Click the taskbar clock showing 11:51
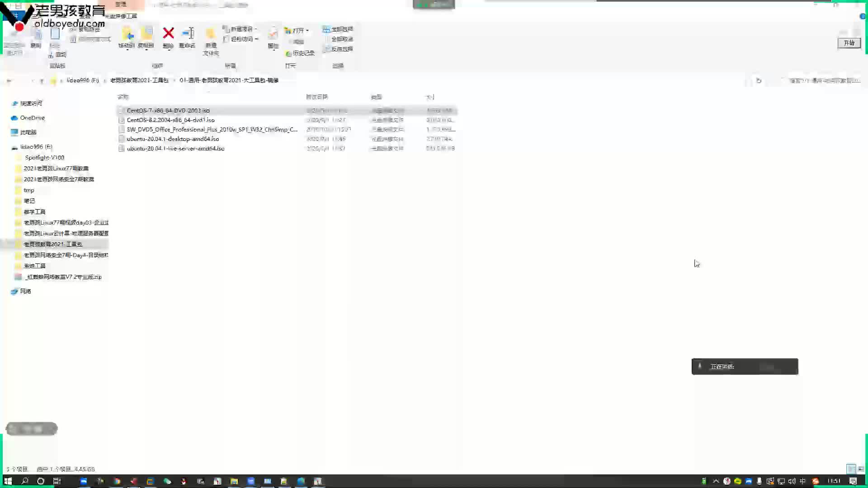 pyautogui.click(x=834, y=481)
